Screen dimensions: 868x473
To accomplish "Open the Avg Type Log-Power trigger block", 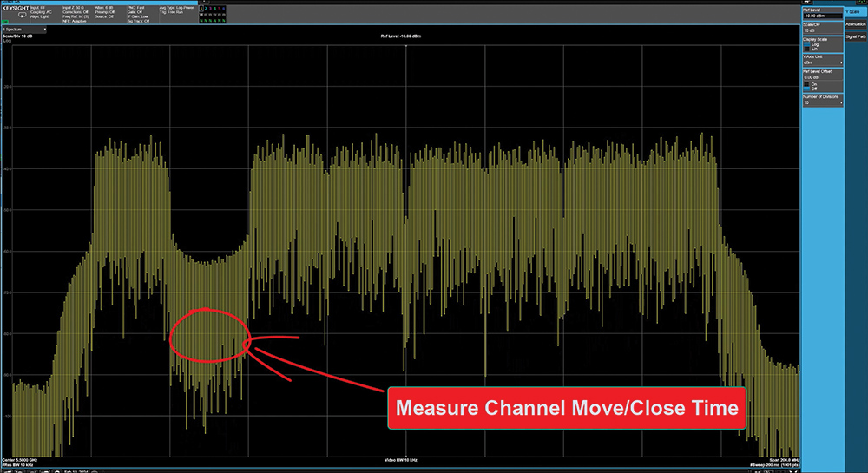I will pos(176,10).
